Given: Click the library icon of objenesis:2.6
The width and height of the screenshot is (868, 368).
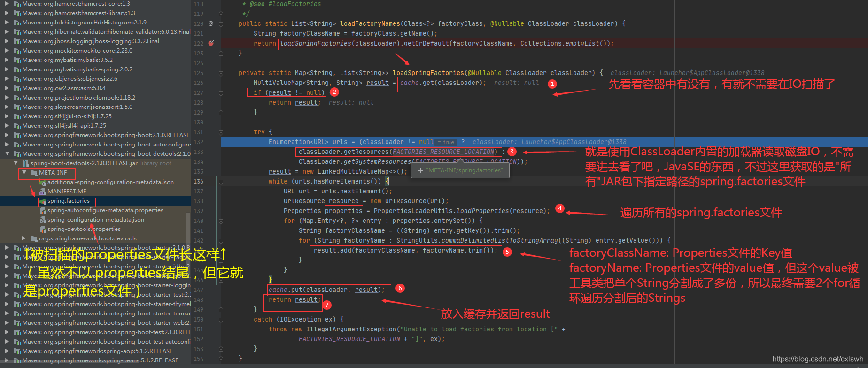Looking at the screenshot, I should coord(17,79).
